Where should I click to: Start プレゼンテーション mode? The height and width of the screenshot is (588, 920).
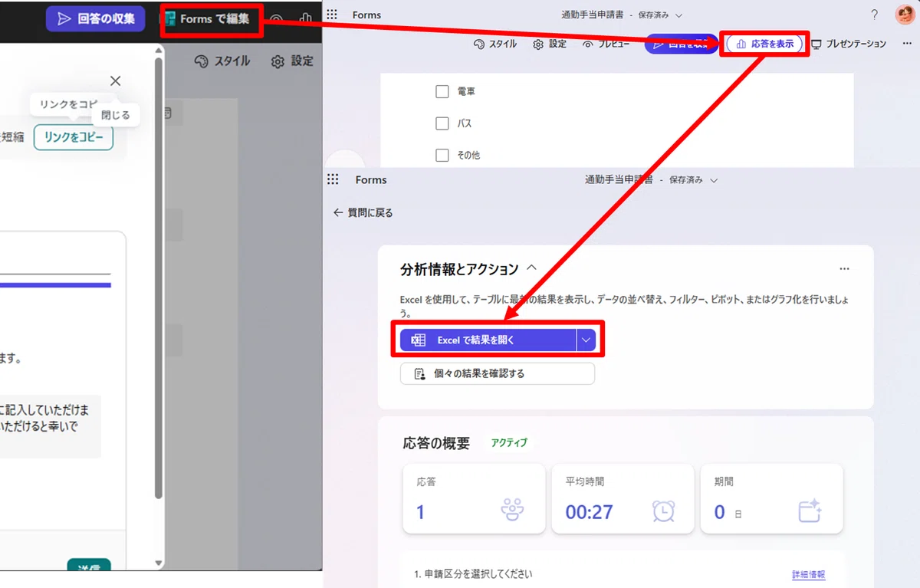849,44
